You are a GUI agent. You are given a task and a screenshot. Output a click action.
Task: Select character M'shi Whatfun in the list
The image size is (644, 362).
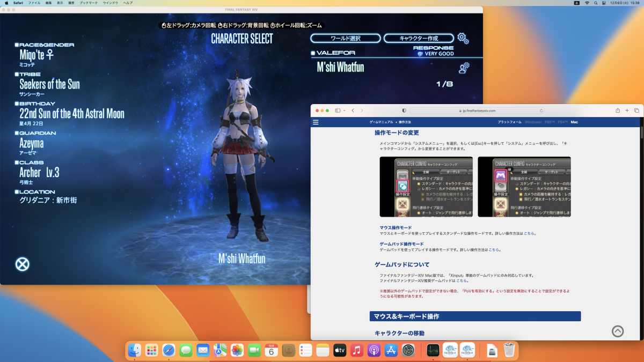[x=341, y=68]
